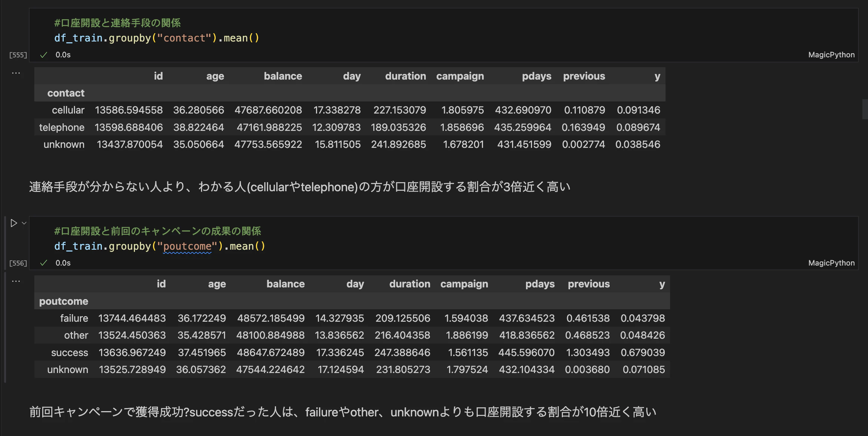Click value 0.091346 in cellular row
This screenshot has height=436, width=868.
[638, 110]
